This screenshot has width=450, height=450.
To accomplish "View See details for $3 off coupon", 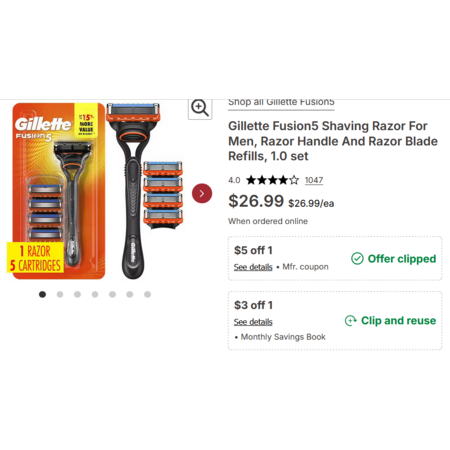I will point(253,322).
